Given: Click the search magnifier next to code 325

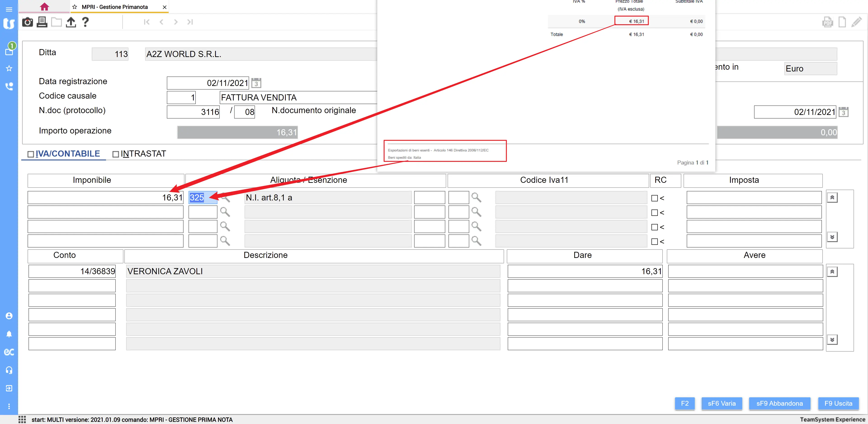Looking at the screenshot, I should point(225,198).
